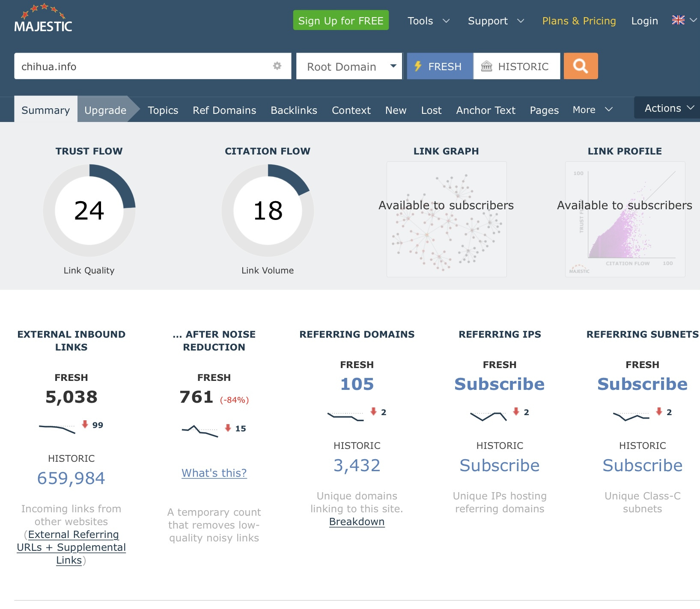Viewport: 700px width, 609px height.
Task: Click the orange search magnifier button
Action: pos(581,66)
